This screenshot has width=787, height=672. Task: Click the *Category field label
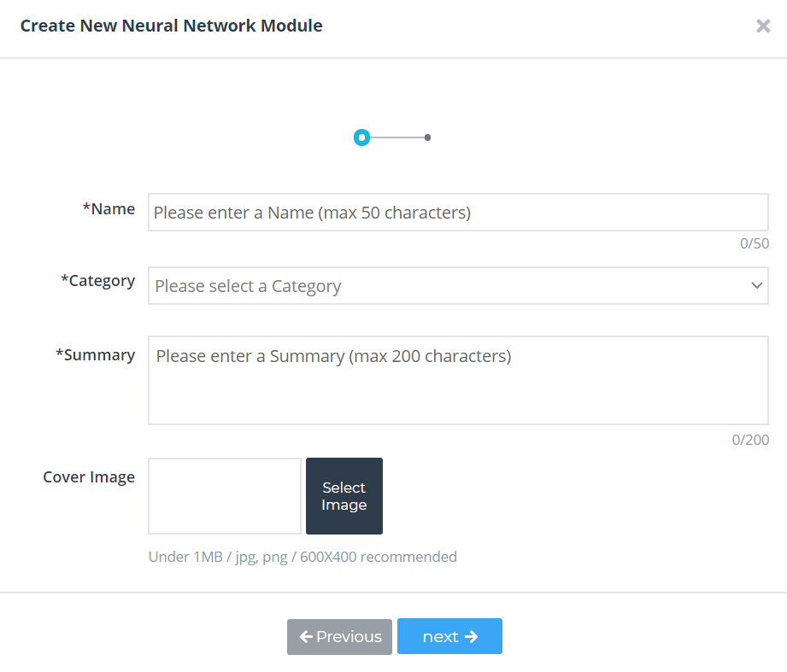98,281
